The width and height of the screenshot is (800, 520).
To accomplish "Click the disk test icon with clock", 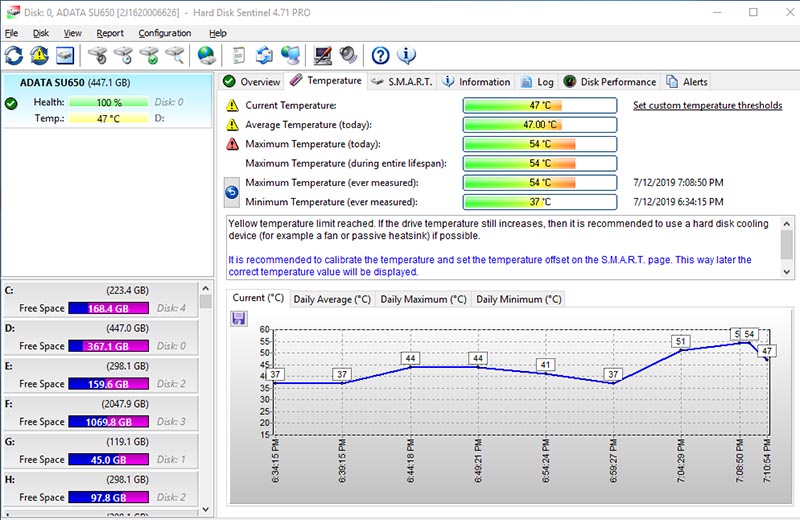I will click(x=123, y=55).
